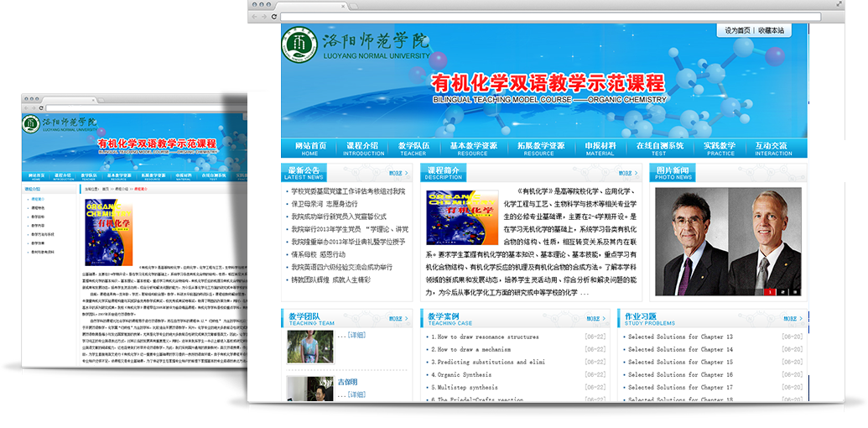The image size is (868, 428).
Task: Click the browser forward arrow in large window
Action: 264,17
